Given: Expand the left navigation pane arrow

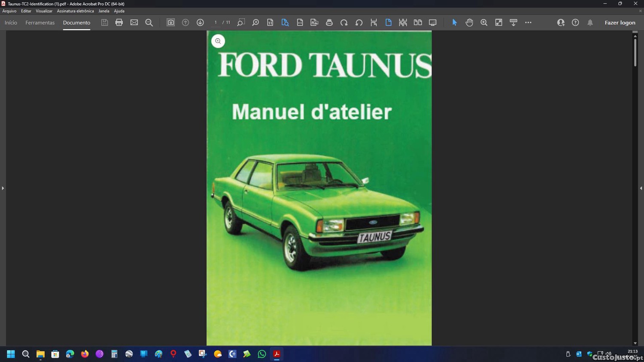Looking at the screenshot, I should [3, 188].
